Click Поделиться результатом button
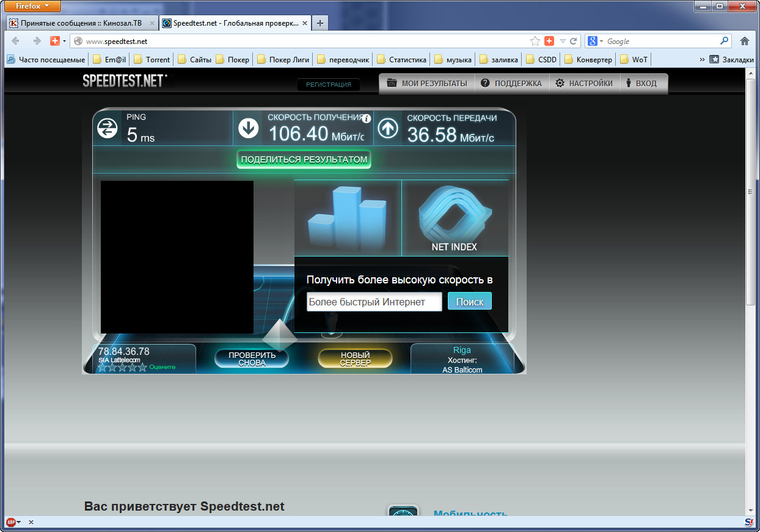This screenshot has width=760, height=532. [304, 159]
